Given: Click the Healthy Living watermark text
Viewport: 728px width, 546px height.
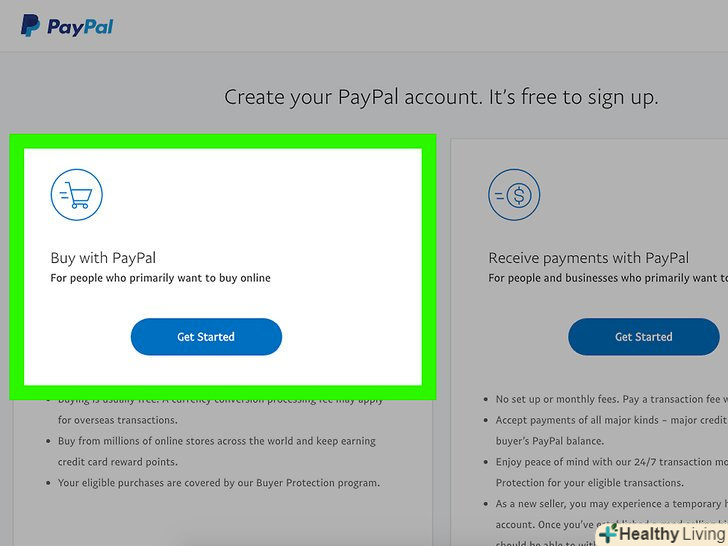Looking at the screenshot, I should point(672,534).
